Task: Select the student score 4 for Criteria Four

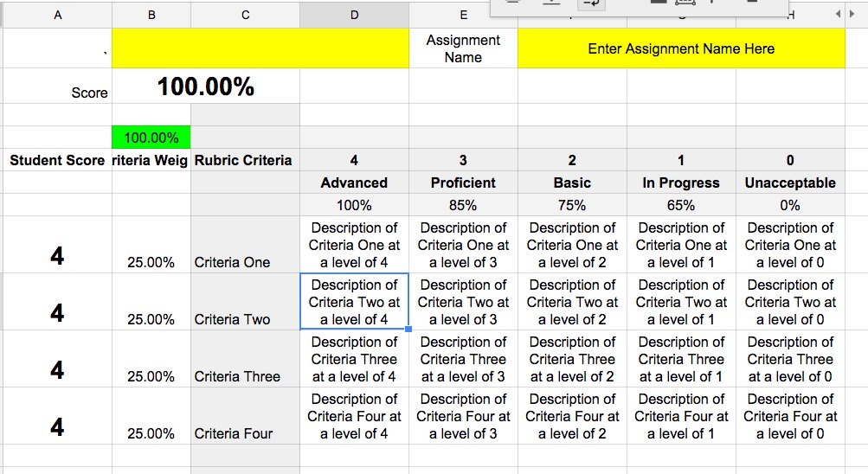Action: (x=58, y=415)
